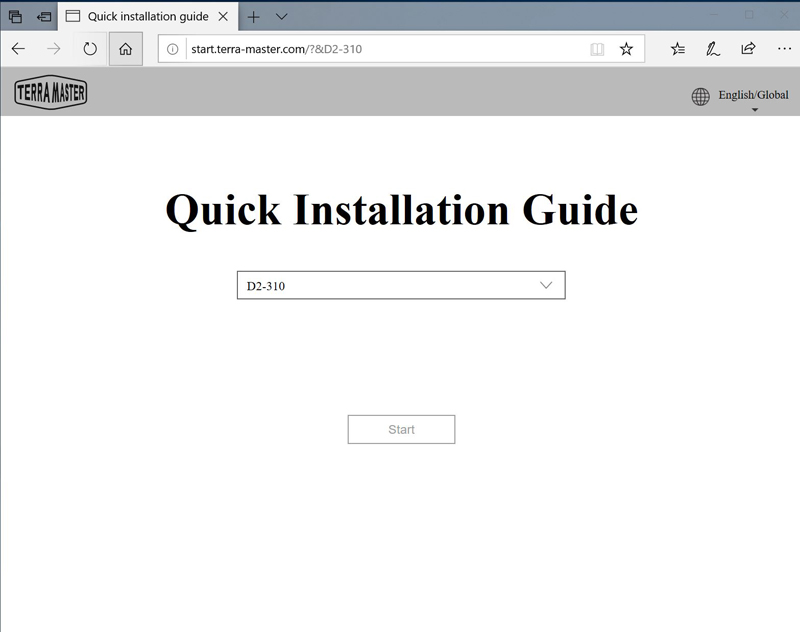Show tab previews chevron
Image resolution: width=800 pixels, height=632 pixels.
[x=282, y=17]
